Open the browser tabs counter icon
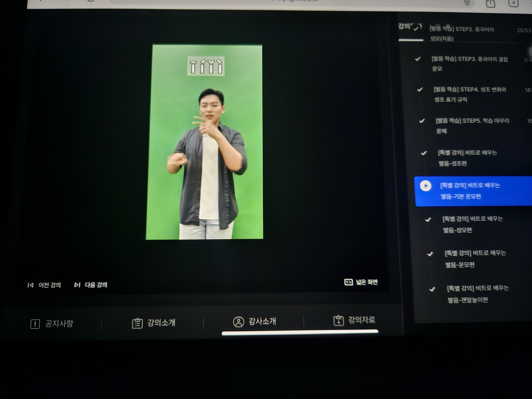Image resolution: width=532 pixels, height=399 pixels. coord(513,3)
